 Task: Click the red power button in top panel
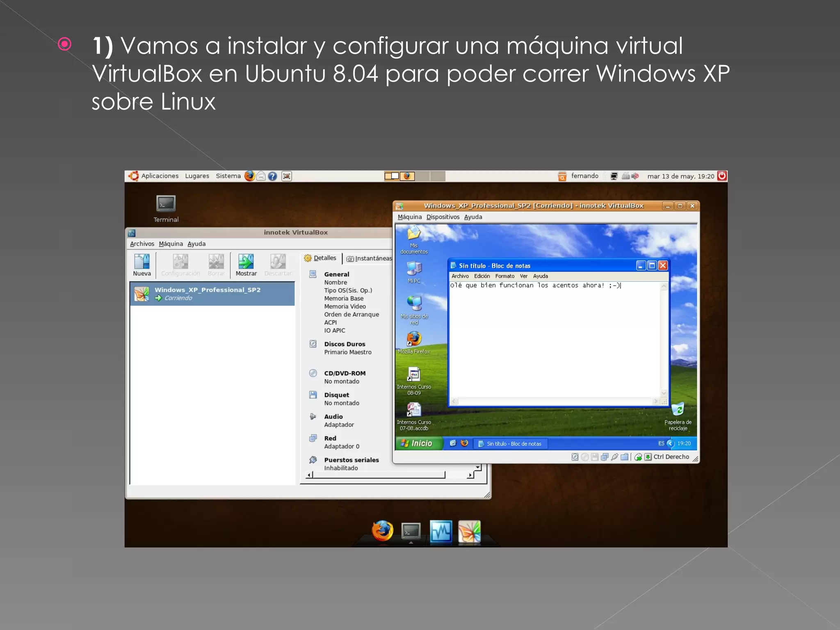722,176
